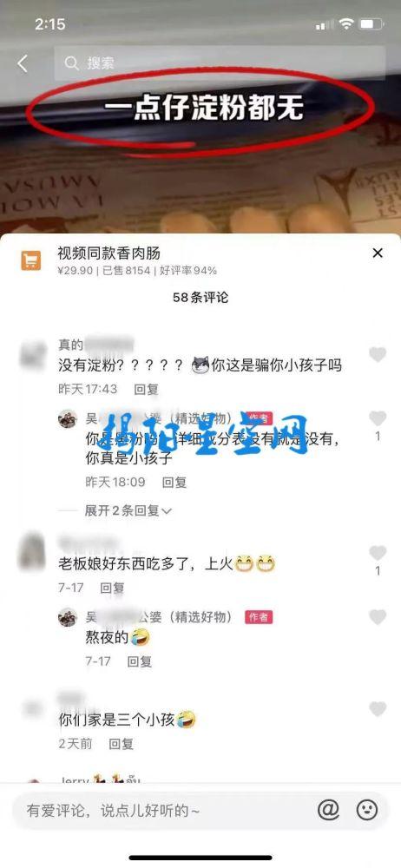Open the '视频同款香肉肠' product link

point(109,253)
